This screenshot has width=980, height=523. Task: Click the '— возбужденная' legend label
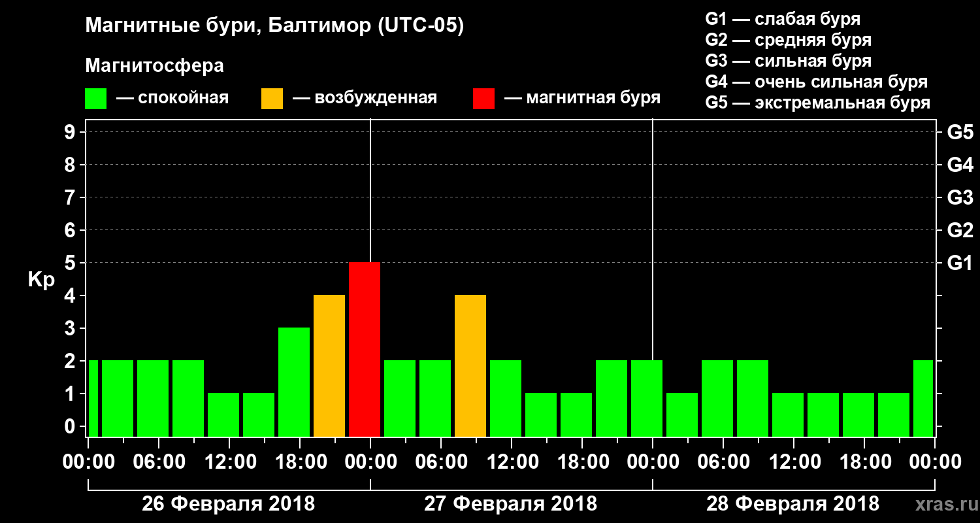365,98
